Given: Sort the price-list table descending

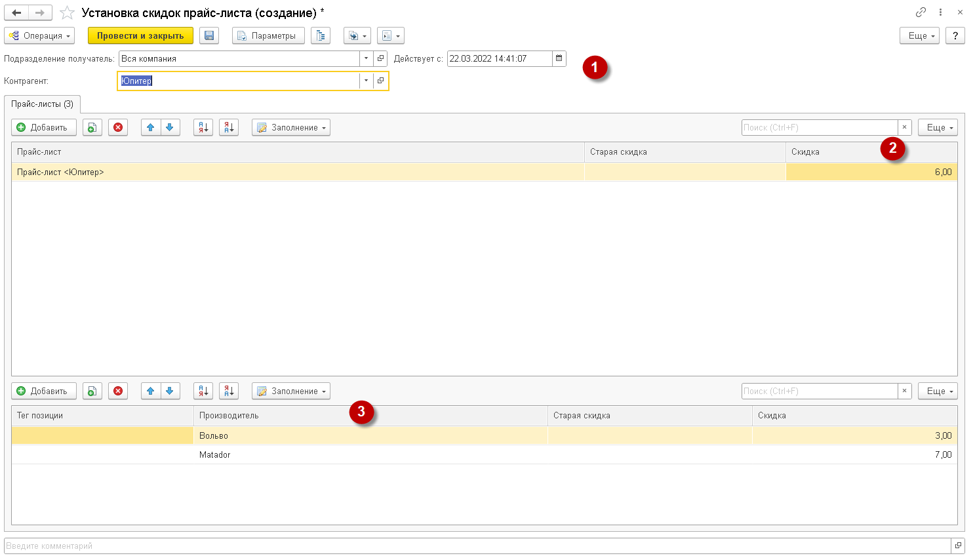Looking at the screenshot, I should coord(229,127).
